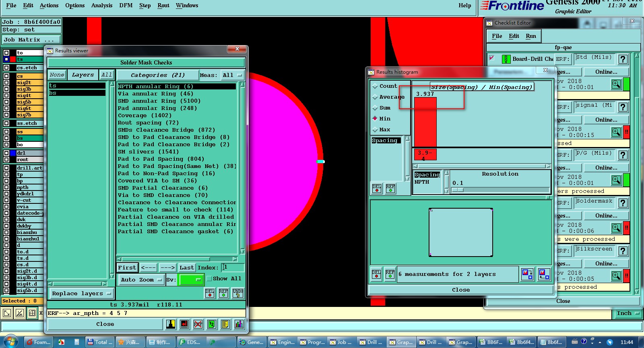This screenshot has height=348, width=644.
Task: Click the help '?' icon for Silkscreen ERF
Action: coord(623,251)
